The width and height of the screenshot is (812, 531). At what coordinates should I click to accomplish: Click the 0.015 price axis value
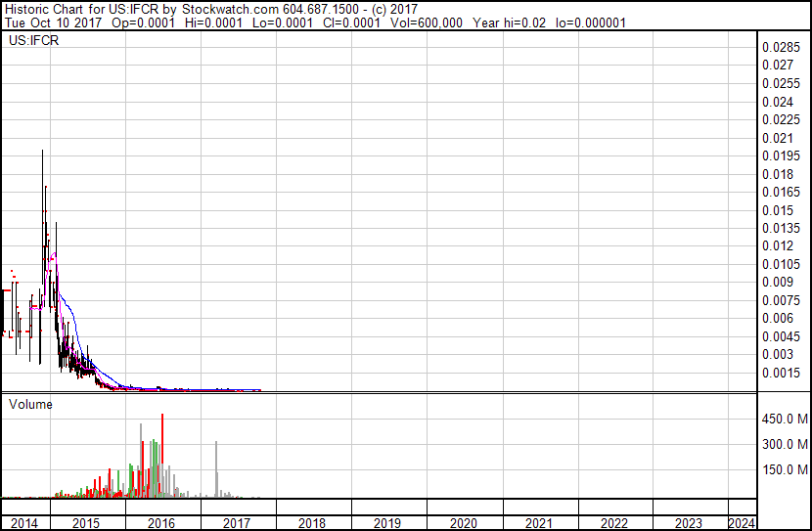pos(778,210)
